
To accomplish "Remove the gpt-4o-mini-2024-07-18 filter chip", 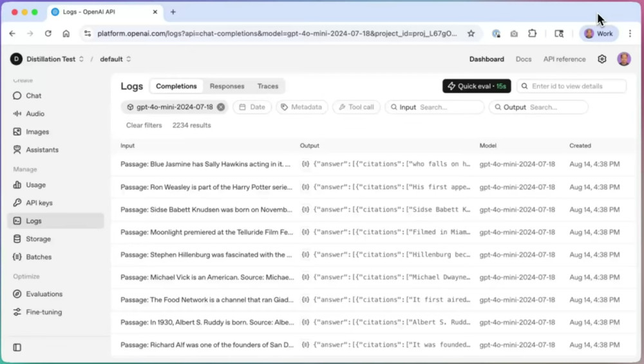I will point(221,107).
